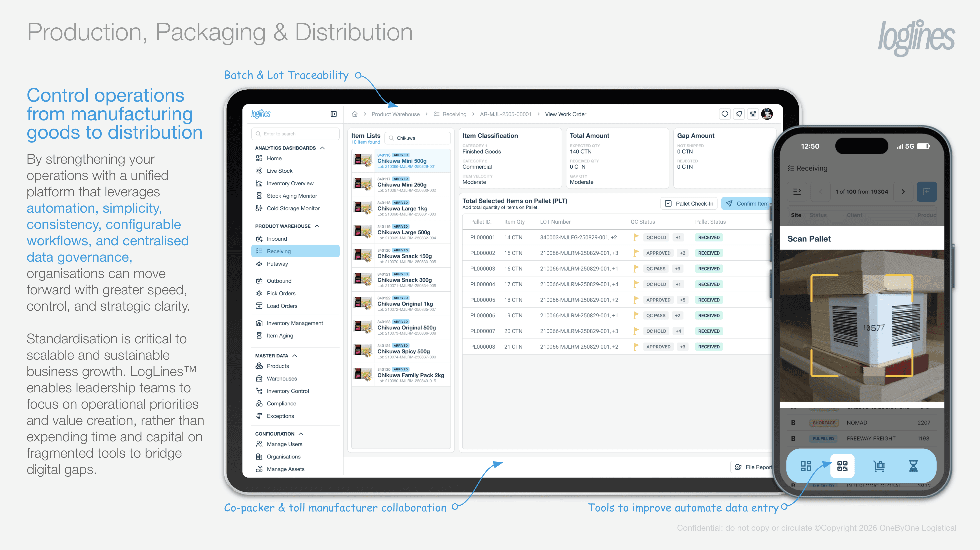Open Cold Storage Monitor menu item
Screen dimensions: 980x550
click(x=293, y=208)
